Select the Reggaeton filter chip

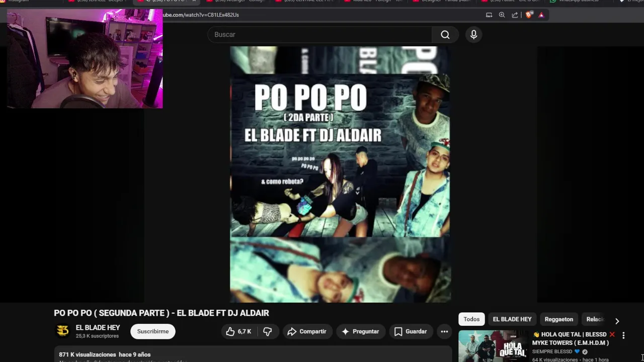(x=559, y=319)
